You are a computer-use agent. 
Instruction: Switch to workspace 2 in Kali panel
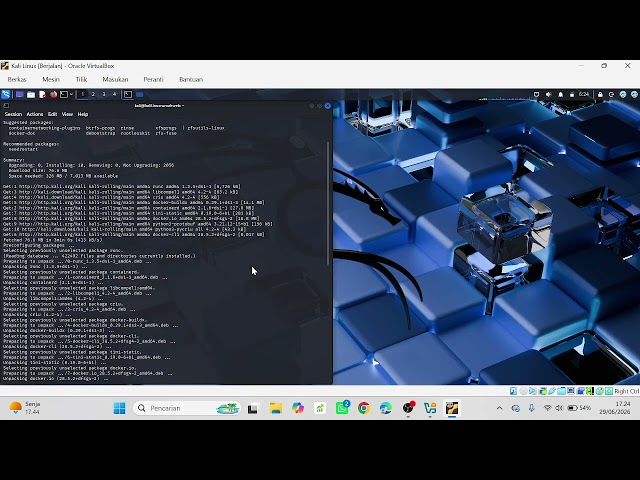(93, 95)
